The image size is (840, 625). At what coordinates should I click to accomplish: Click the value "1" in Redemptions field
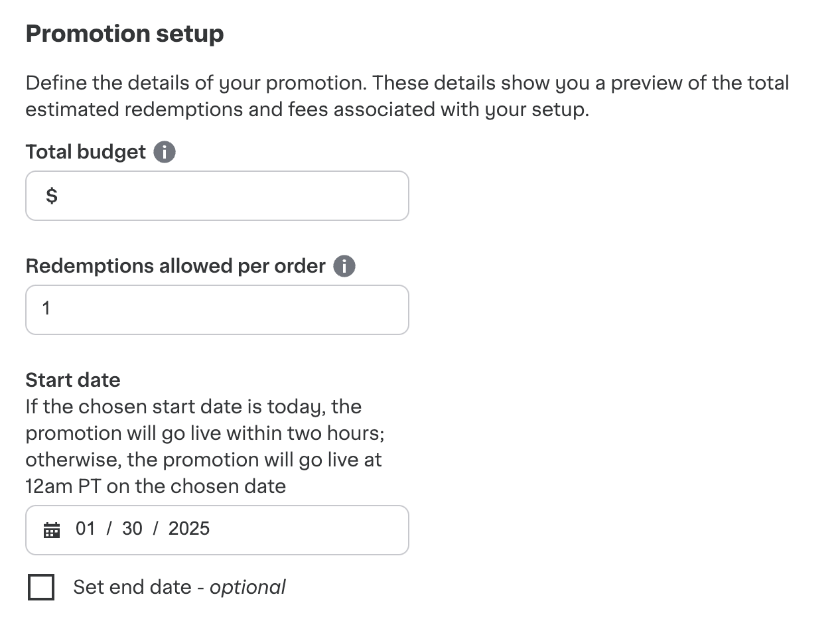click(x=46, y=309)
